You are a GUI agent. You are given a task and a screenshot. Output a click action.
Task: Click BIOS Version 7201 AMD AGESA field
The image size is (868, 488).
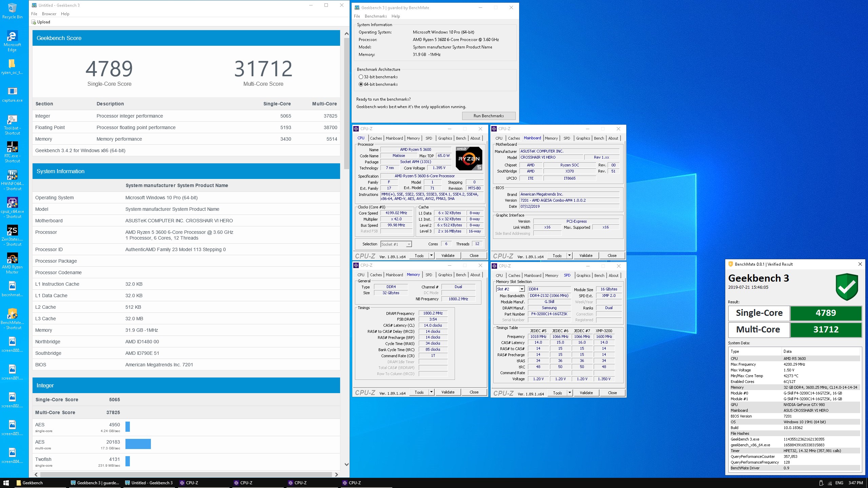(569, 200)
